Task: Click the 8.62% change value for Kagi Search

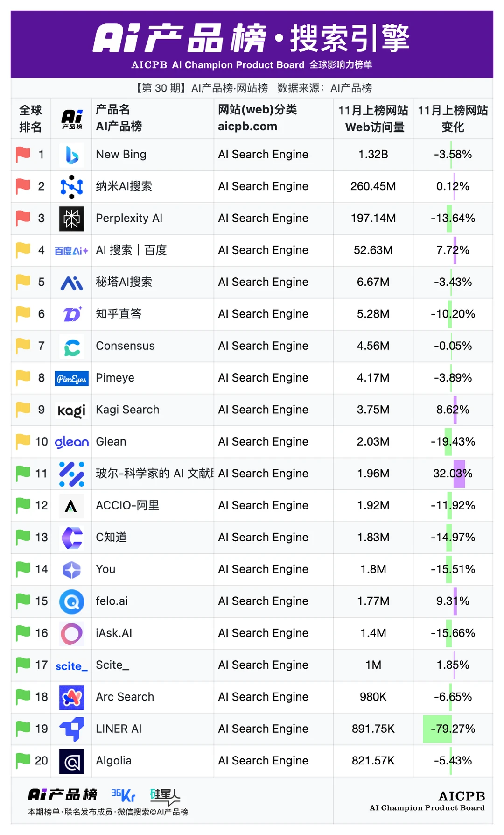Action: [453, 410]
